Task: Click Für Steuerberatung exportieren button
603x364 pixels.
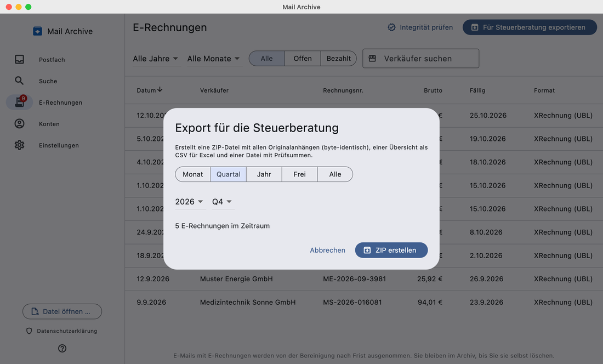Action: click(530, 27)
